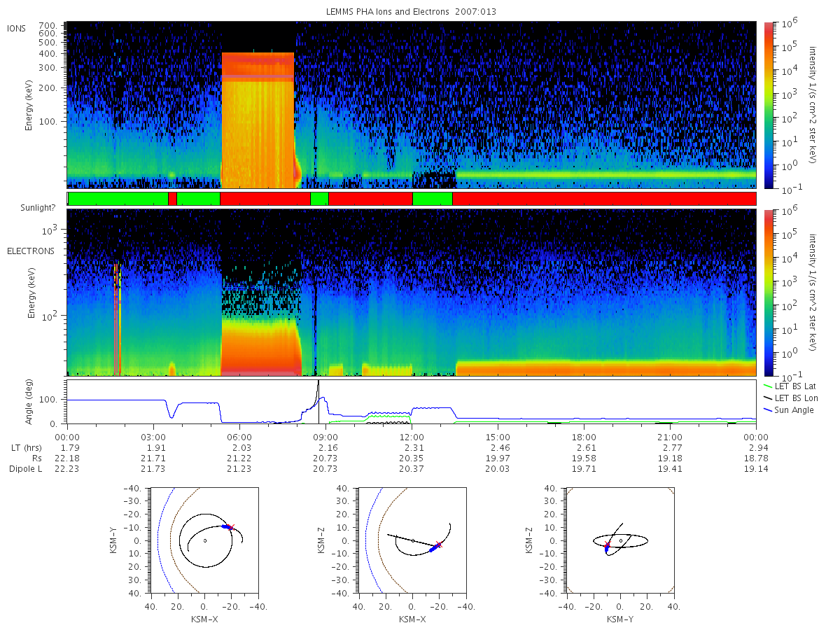This screenshot has height=630, width=840.
Task: Click the vertical spike in the angle plot
Action: tap(318, 402)
